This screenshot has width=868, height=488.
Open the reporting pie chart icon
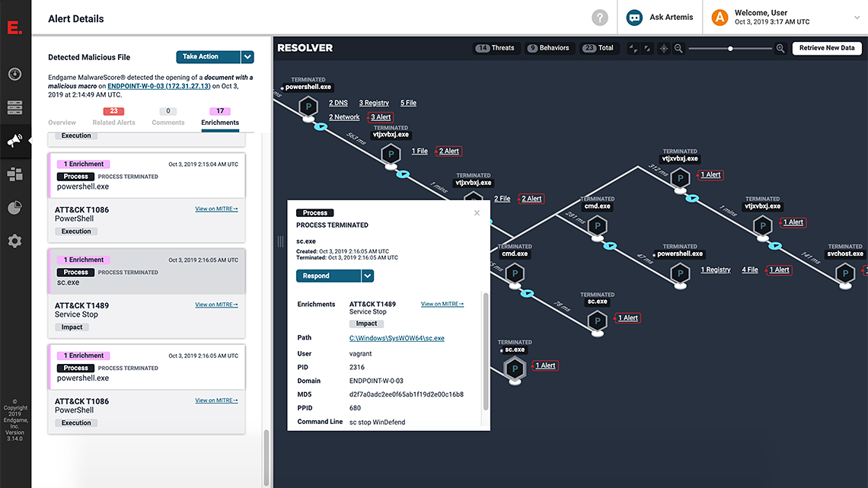click(x=15, y=208)
